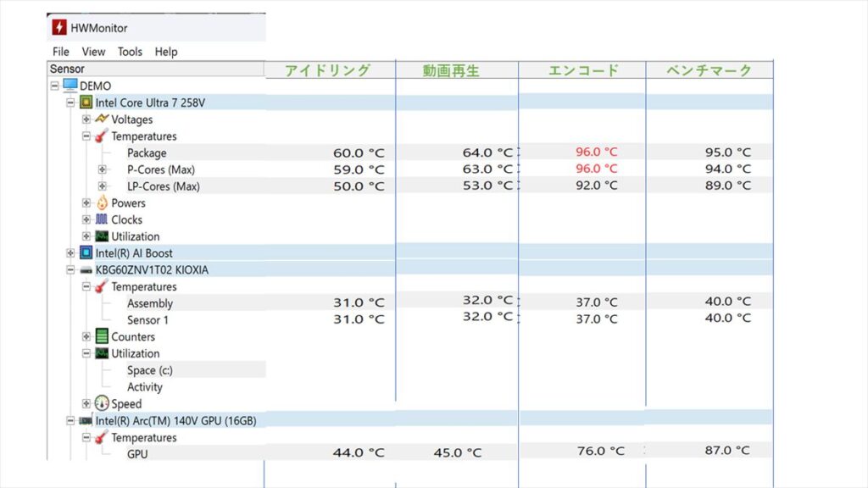Click the Sensor column header
Screen dimensions: 868x488
click(x=156, y=69)
